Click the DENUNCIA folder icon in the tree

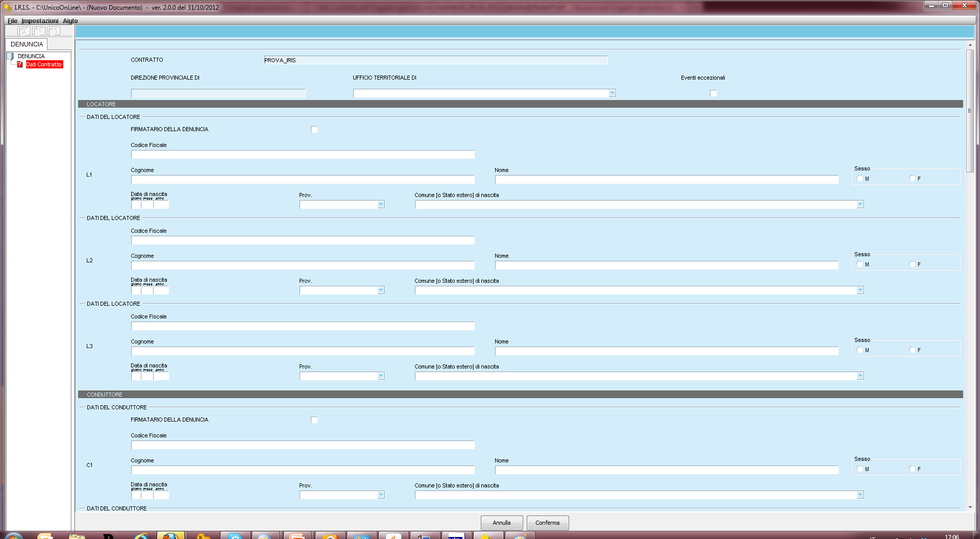pyautogui.click(x=10, y=56)
